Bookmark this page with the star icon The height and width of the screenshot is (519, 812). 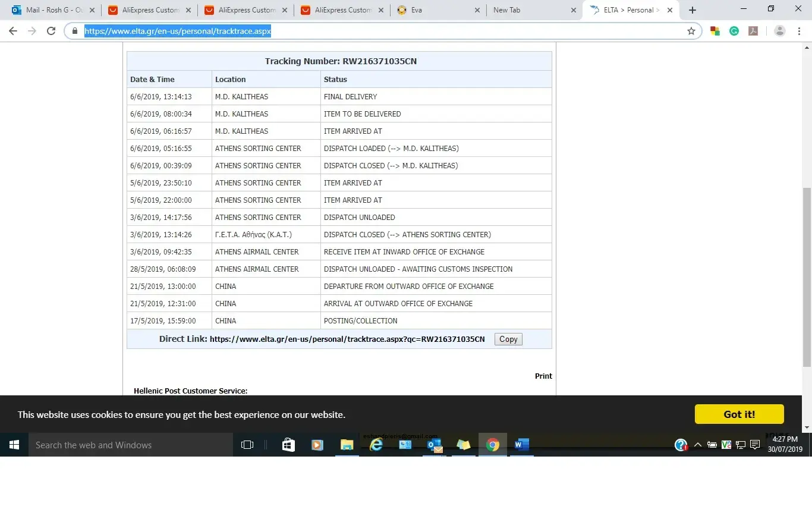point(691,31)
